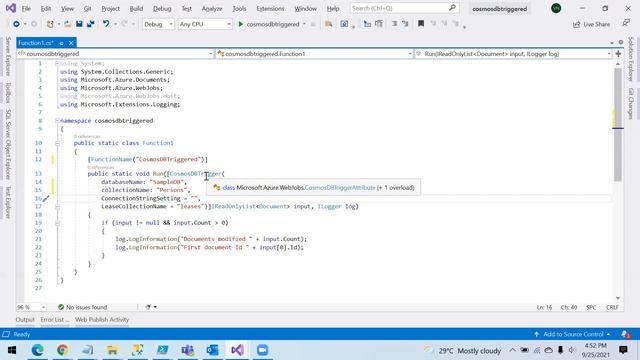
Task: Switch to the Error List tab
Action: click(x=55, y=320)
